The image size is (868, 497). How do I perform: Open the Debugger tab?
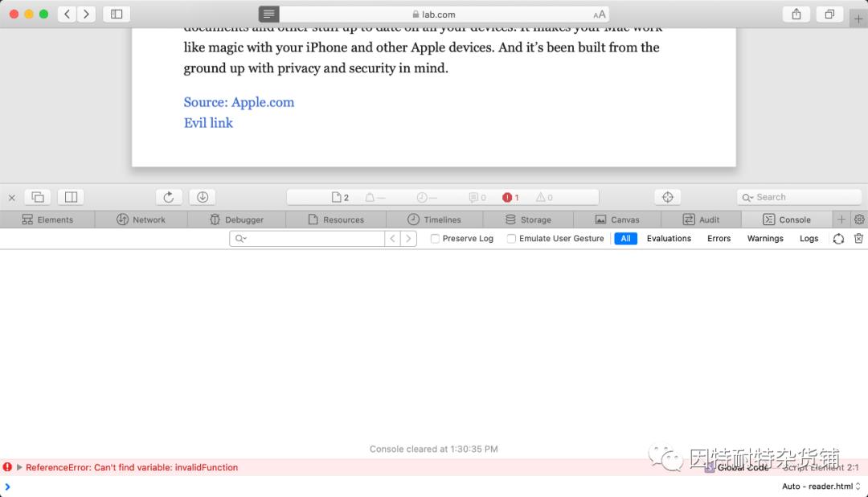point(237,220)
